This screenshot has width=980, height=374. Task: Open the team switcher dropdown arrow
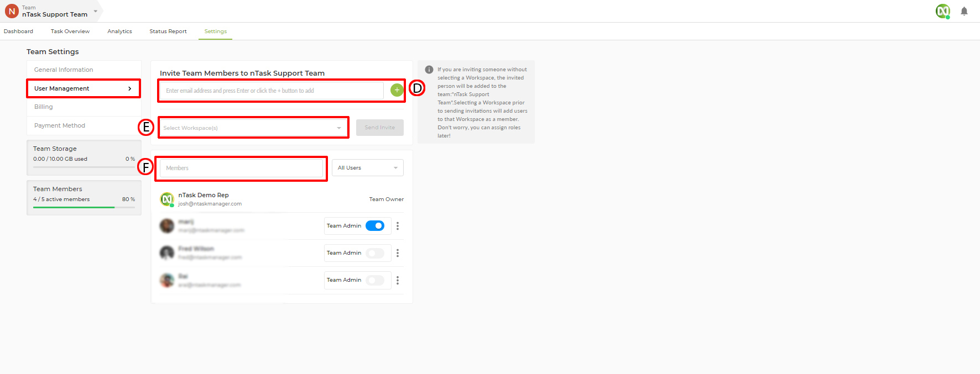(95, 11)
